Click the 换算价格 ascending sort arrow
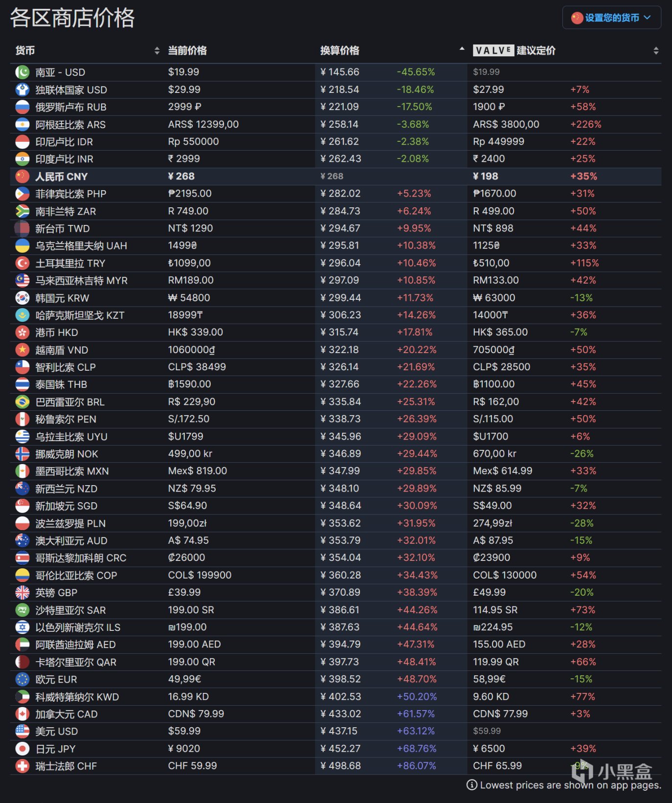 461,49
